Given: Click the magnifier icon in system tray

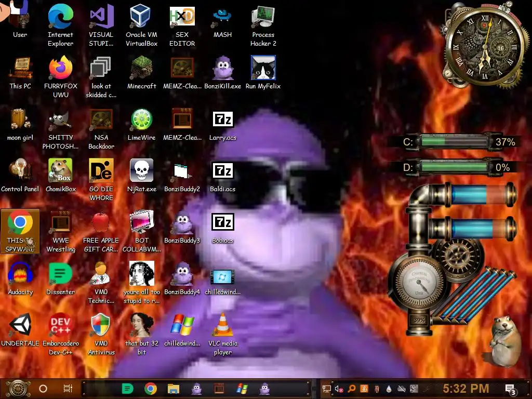Looking at the screenshot, I should (x=352, y=389).
